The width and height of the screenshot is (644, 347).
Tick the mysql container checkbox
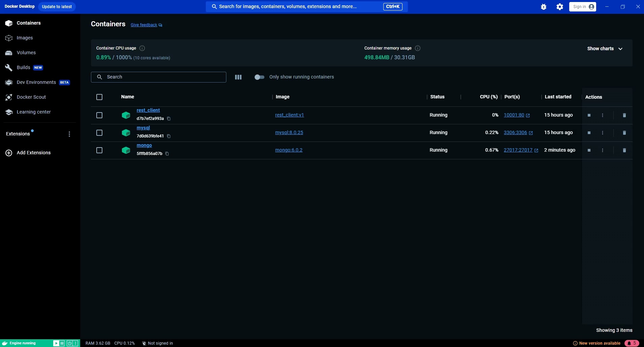(99, 133)
